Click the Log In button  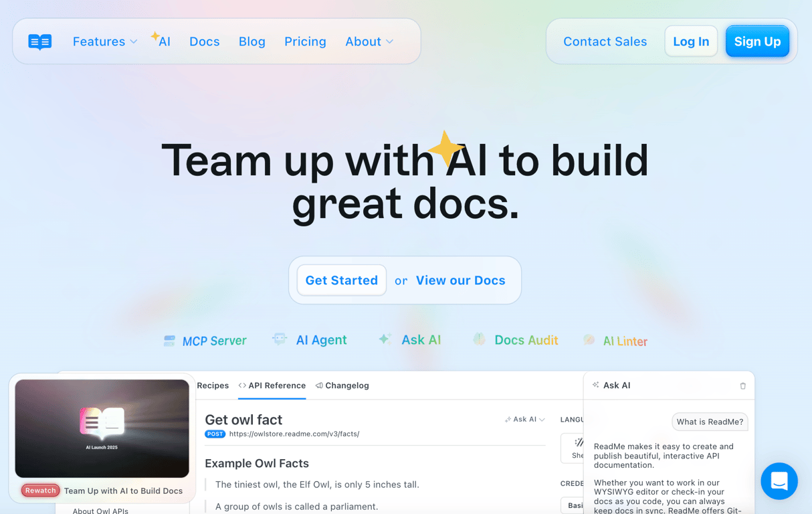691,41
